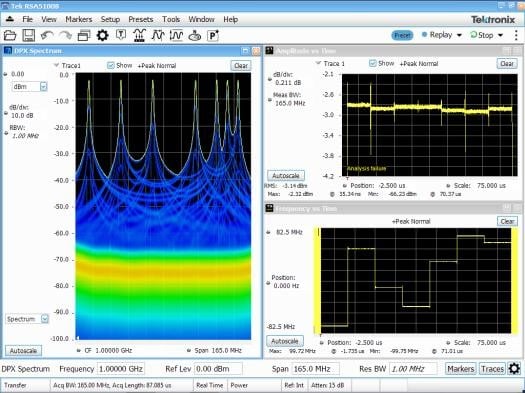Click the eject-style icon left of File

coord(10,19)
